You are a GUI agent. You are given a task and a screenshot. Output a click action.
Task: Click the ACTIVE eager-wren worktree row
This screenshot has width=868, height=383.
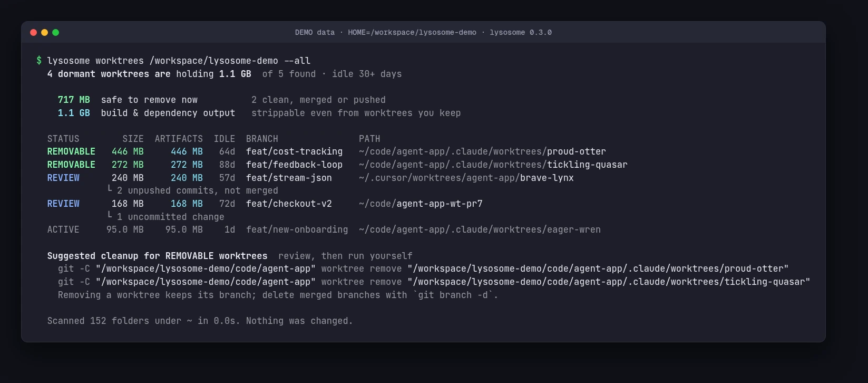tap(324, 229)
